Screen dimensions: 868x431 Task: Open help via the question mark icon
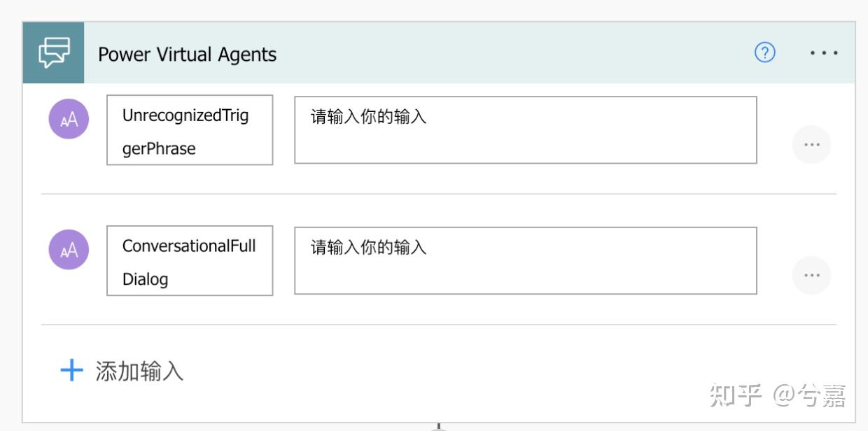pyautogui.click(x=765, y=52)
